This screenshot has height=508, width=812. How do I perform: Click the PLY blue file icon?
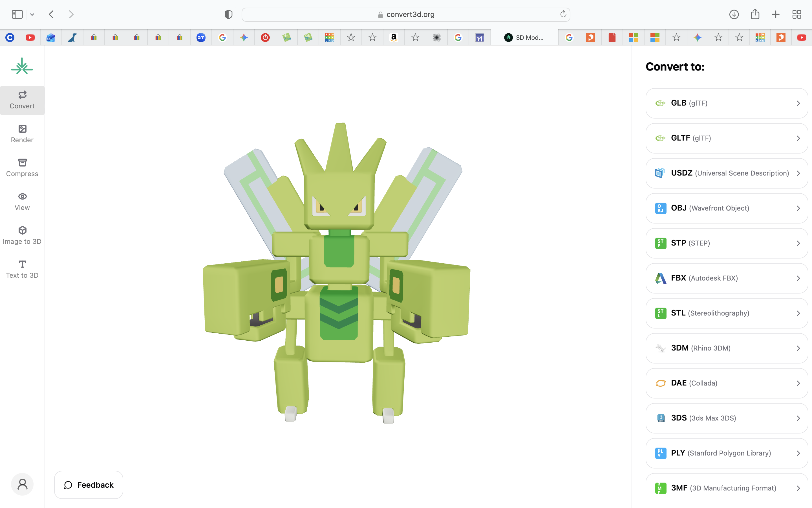(x=660, y=453)
